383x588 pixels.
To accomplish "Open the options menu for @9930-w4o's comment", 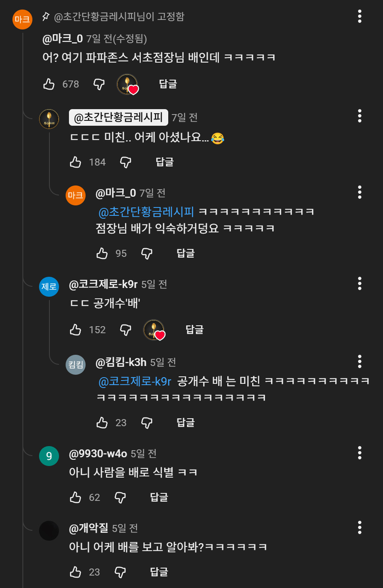I will point(359,454).
